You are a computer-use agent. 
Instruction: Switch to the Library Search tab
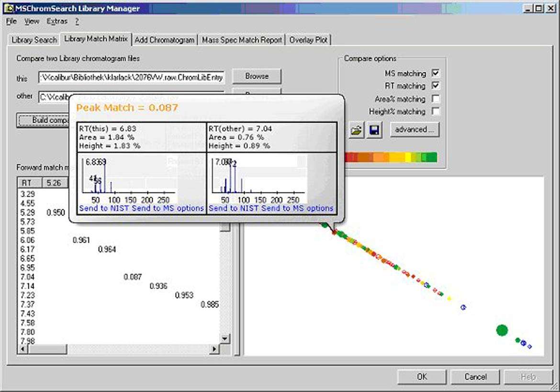pos(34,40)
